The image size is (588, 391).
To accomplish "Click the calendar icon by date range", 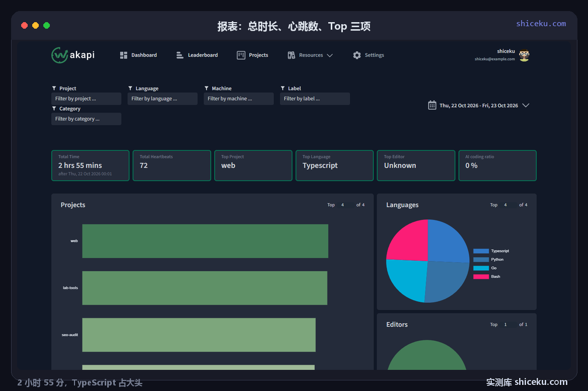I will (x=432, y=105).
